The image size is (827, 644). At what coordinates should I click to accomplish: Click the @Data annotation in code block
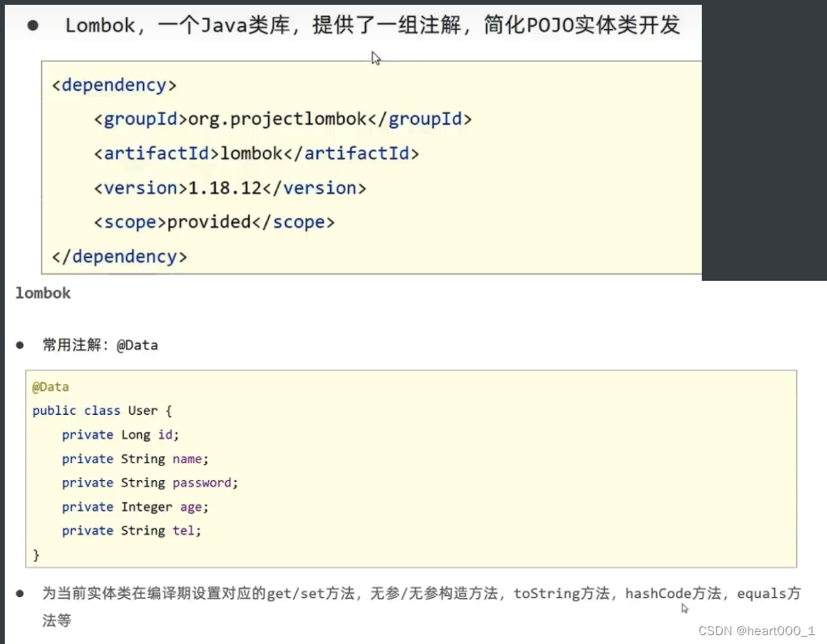[x=51, y=387]
